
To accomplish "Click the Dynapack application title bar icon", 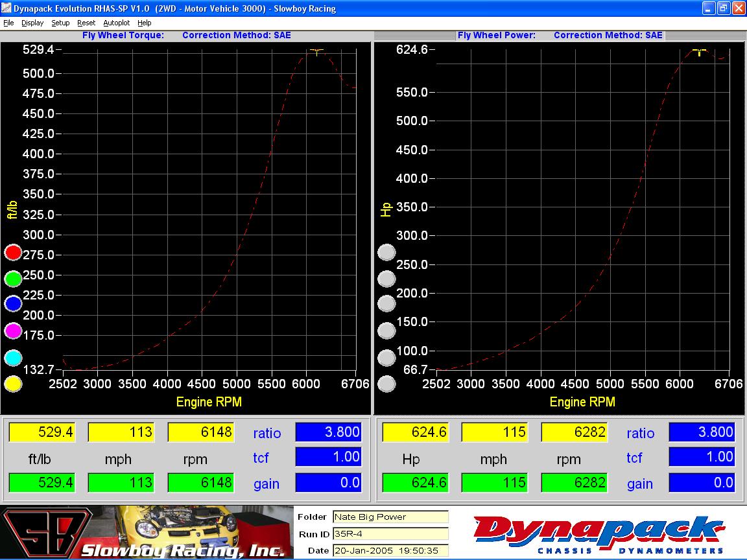I will pyautogui.click(x=6, y=8).
